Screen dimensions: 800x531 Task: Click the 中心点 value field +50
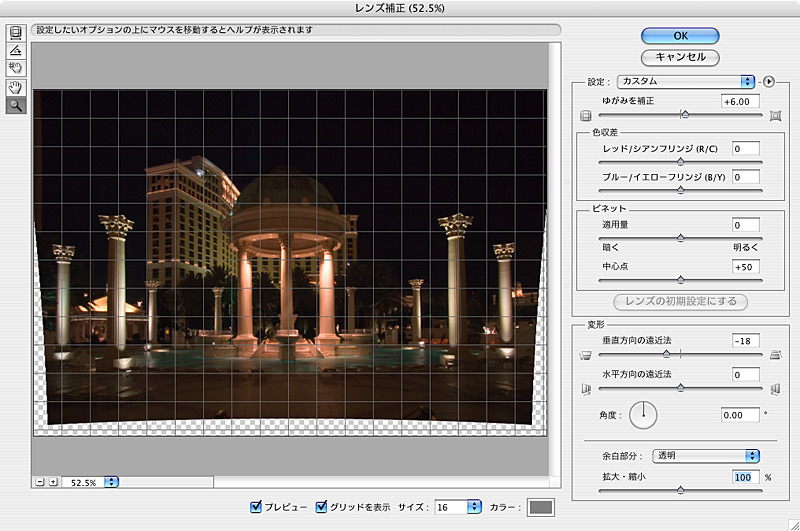pyautogui.click(x=745, y=267)
